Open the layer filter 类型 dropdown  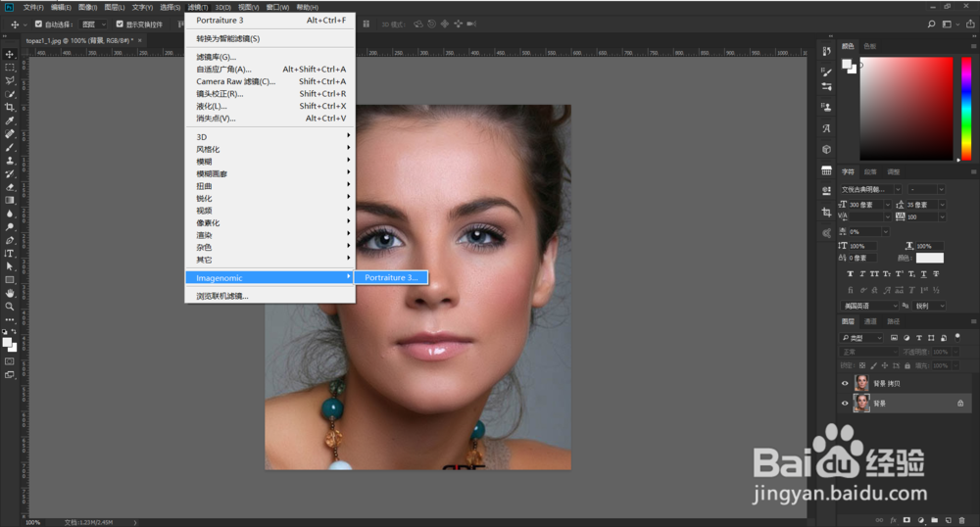coord(860,338)
